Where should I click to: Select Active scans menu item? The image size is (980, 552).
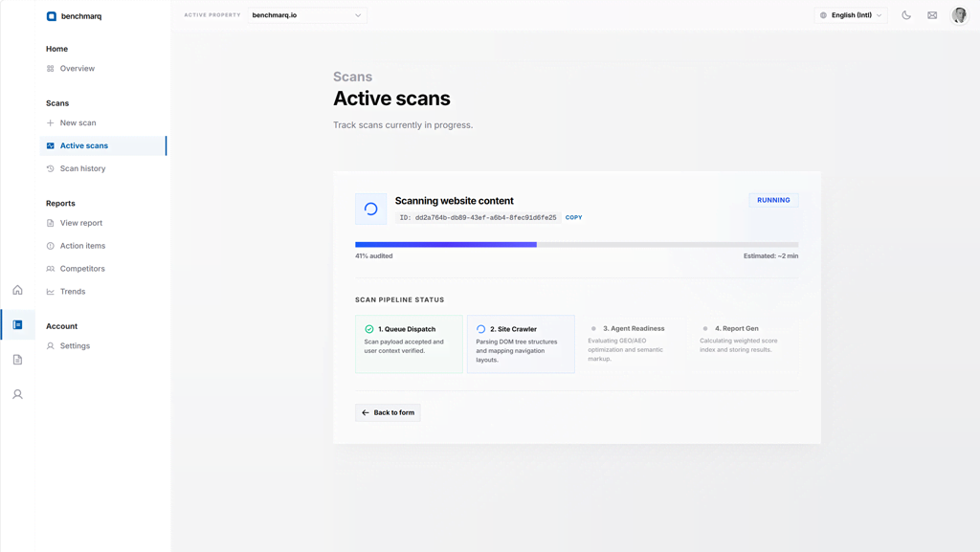103,145
